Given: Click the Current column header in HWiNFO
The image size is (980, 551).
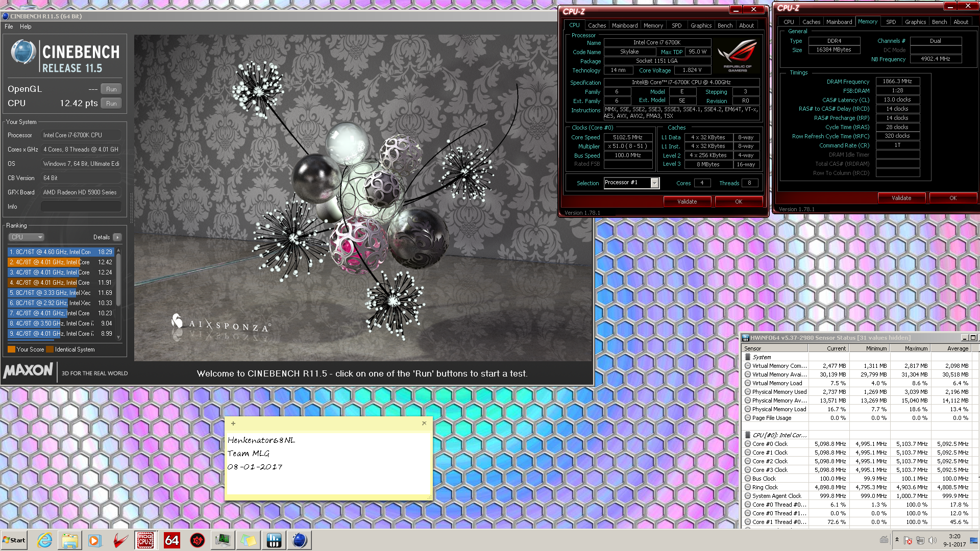Looking at the screenshot, I should [828, 348].
